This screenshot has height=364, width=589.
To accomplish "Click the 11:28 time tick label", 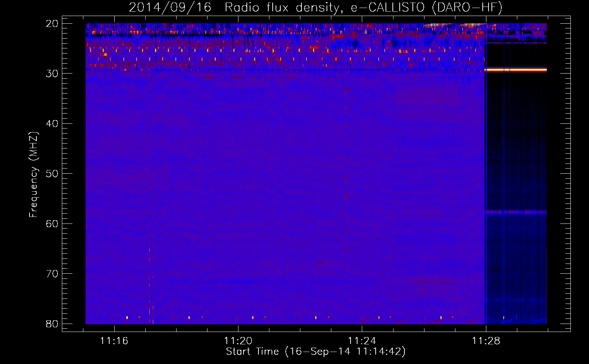I will point(486,341).
